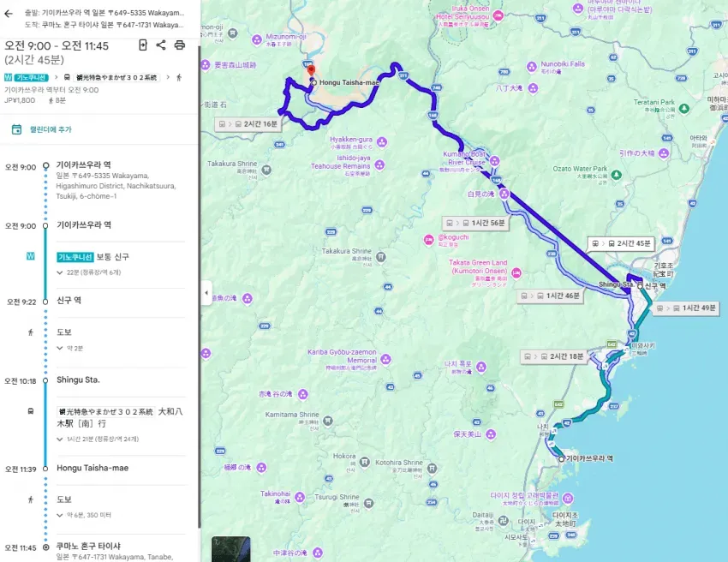This screenshot has height=562, width=728.
Task: Select the 1시간 56분 alternate route label
Action: point(476,224)
